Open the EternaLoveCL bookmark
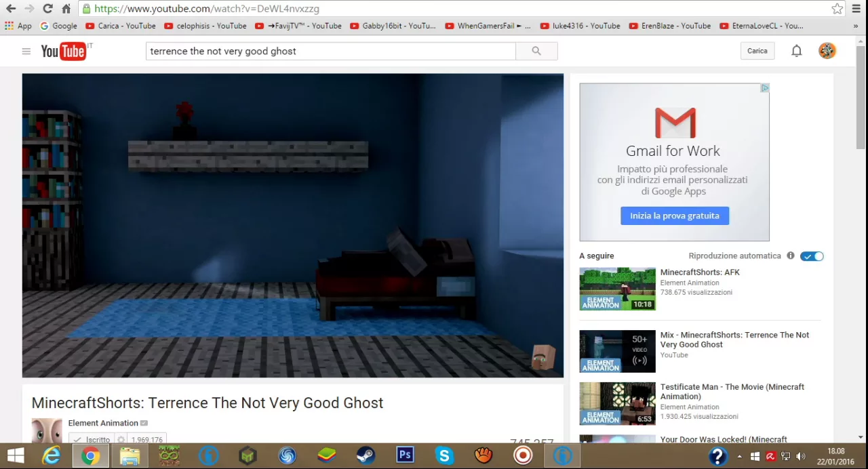This screenshot has width=868, height=469. point(762,26)
